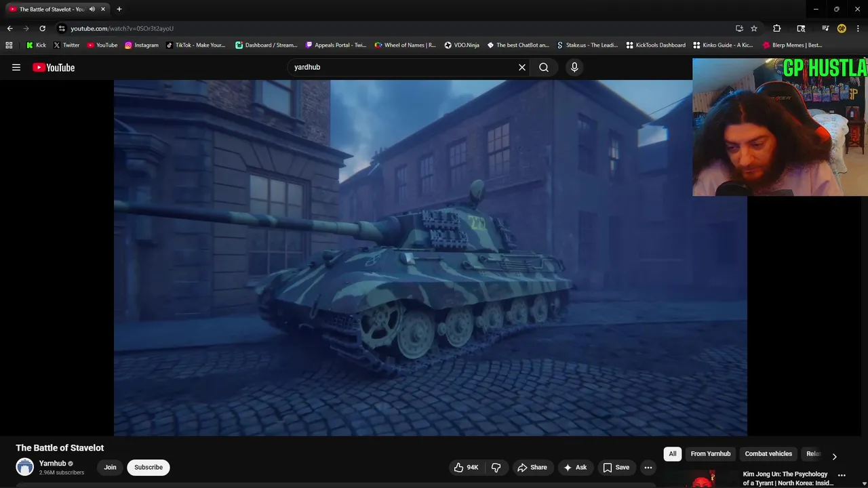Open options for the Kim Jong Un video
Screen dimensions: 868x488
point(842,475)
